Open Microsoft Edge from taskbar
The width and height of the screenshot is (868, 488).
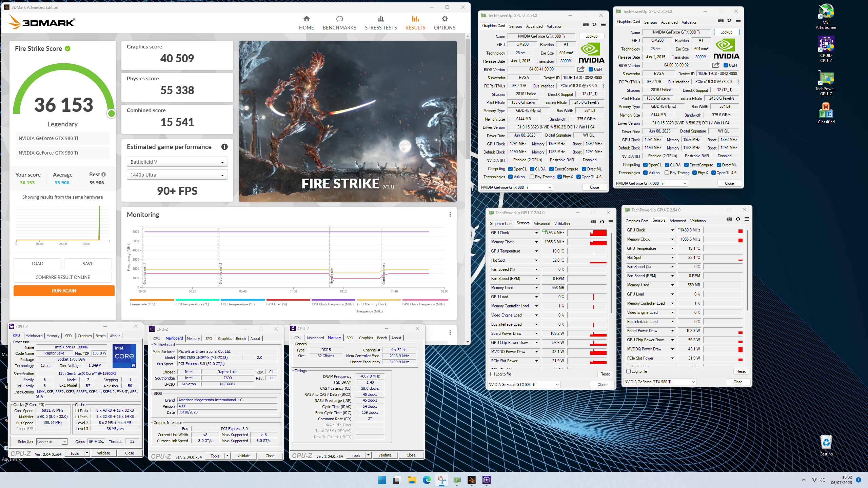point(427,480)
